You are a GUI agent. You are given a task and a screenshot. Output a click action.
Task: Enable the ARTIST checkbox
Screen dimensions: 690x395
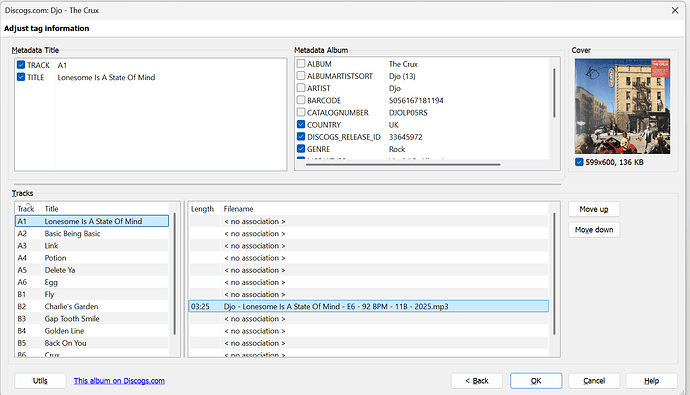point(301,88)
